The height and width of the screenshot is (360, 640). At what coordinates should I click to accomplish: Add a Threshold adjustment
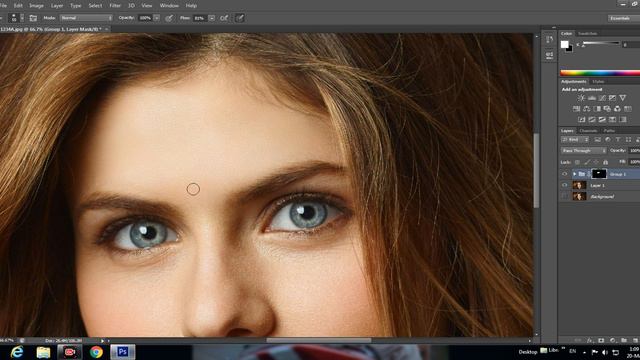602,119
